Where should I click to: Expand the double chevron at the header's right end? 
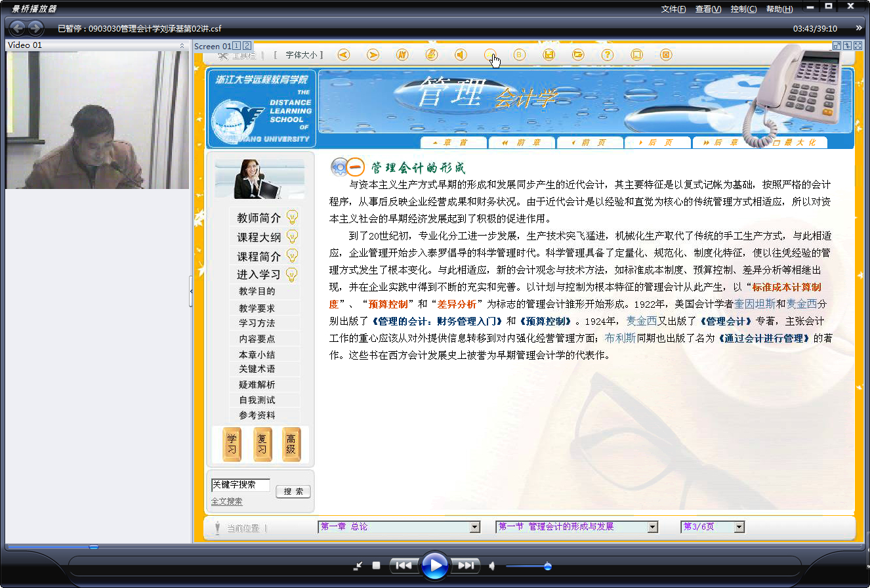click(859, 28)
